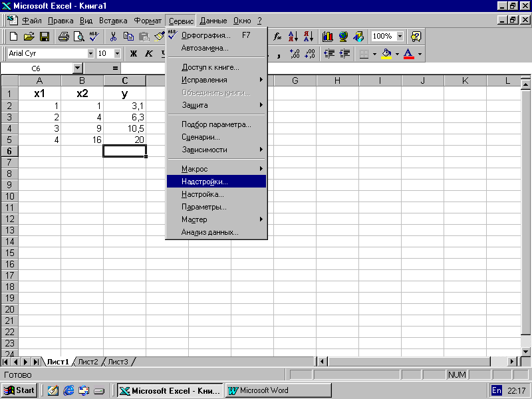Launch the Chart Wizard icon

coord(327,37)
